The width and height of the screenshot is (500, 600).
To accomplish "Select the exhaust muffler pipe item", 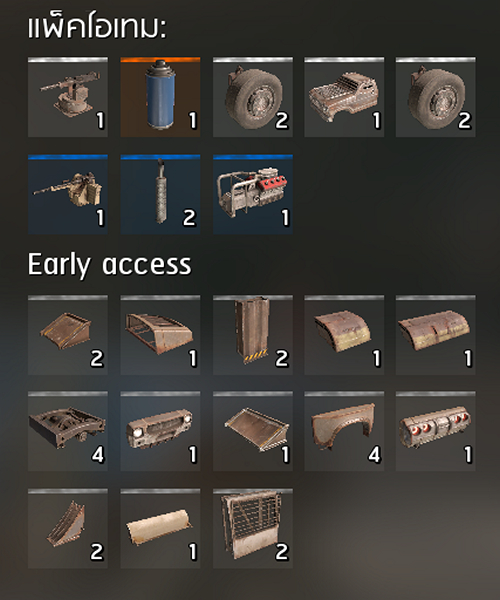I will (160, 194).
